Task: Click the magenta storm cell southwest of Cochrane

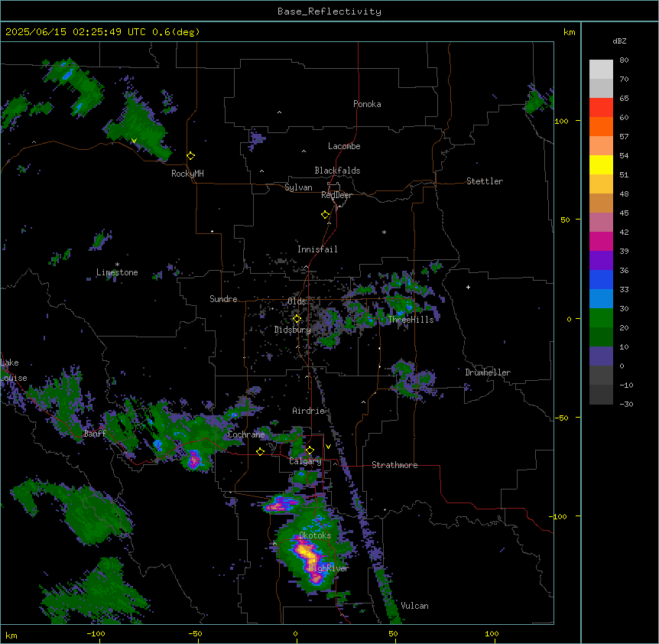Action: [x=193, y=459]
